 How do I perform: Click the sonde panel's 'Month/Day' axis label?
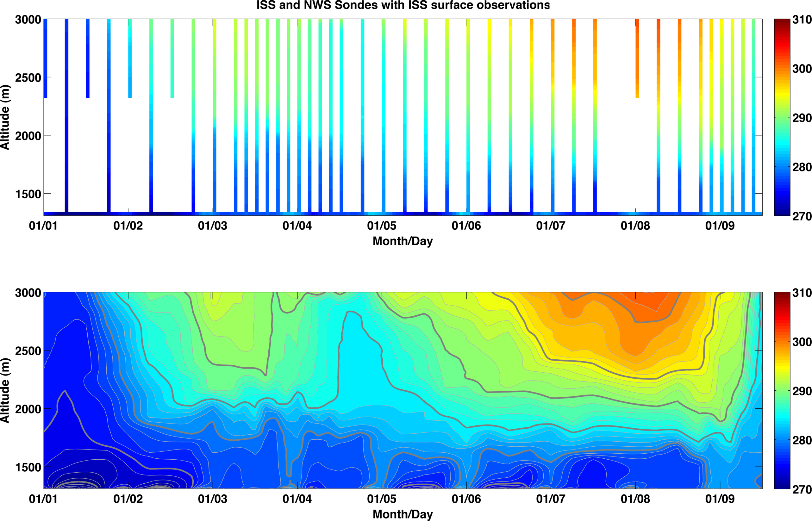click(x=403, y=241)
